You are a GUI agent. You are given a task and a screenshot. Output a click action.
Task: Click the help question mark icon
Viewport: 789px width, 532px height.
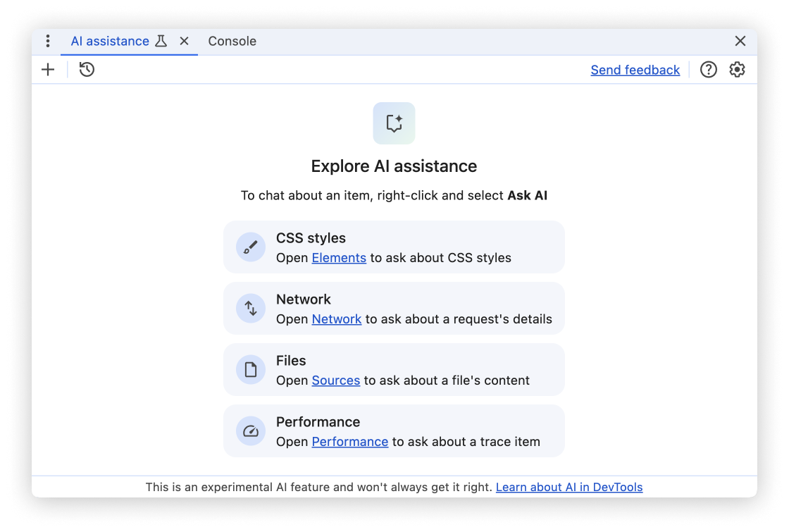(x=709, y=69)
